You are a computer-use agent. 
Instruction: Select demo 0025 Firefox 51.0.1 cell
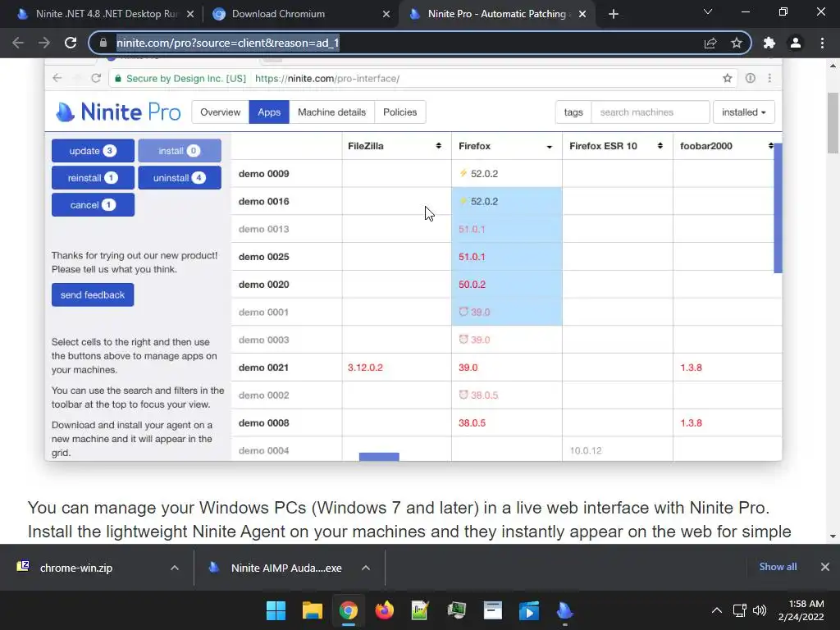(507, 257)
